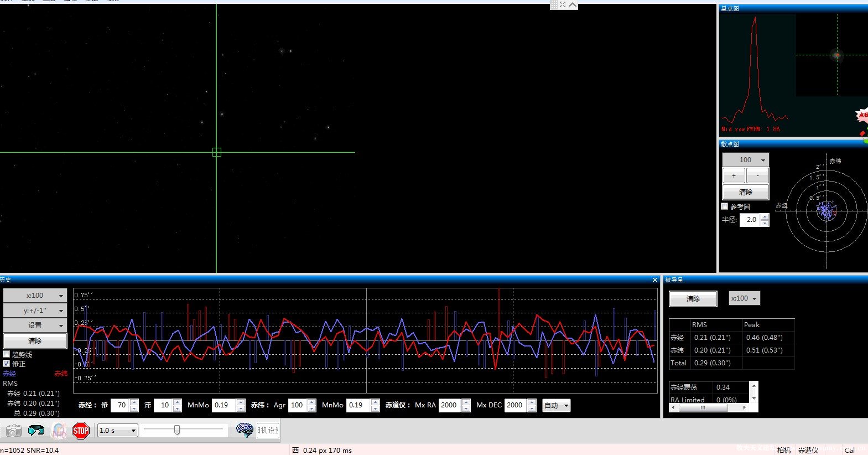This screenshot has width=868, height=455.
Task: Toggle fullscreen with the expand arrows icon
Action: (x=563, y=4)
